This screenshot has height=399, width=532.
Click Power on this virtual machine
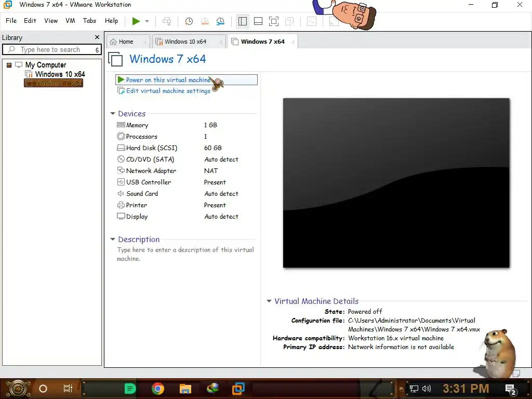[187, 79]
